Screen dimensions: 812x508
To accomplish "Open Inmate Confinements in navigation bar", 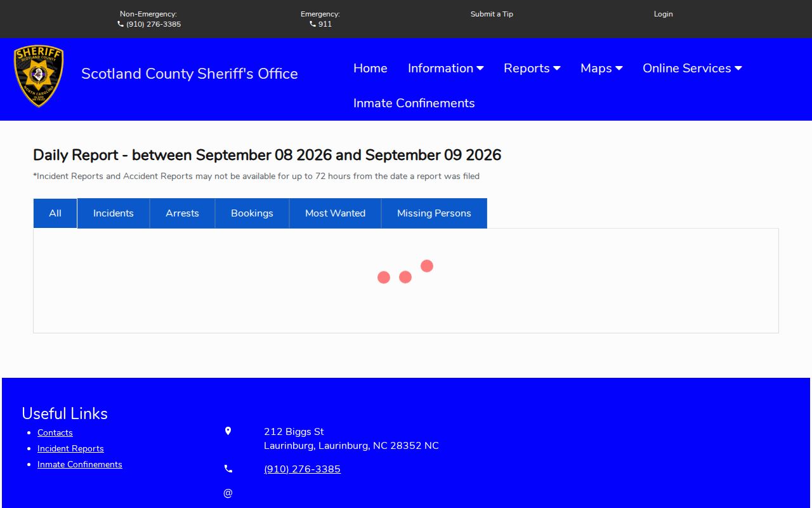I will pyautogui.click(x=414, y=103).
